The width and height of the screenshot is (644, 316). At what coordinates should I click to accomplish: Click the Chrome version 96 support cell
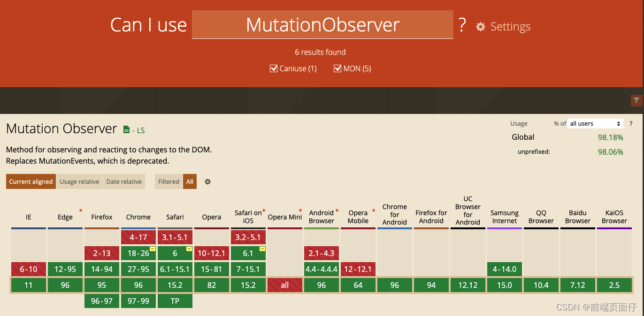point(138,285)
